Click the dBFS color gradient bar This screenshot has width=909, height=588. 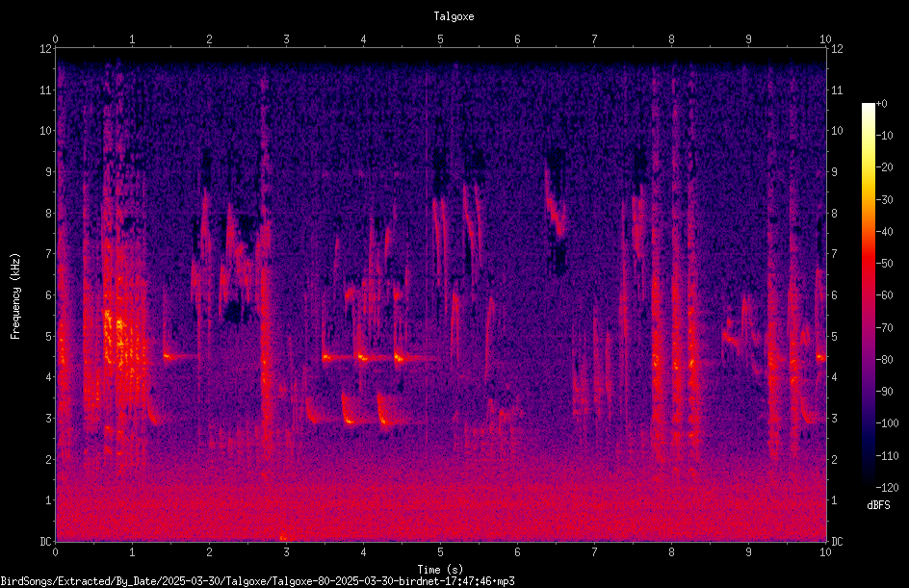coord(868,295)
